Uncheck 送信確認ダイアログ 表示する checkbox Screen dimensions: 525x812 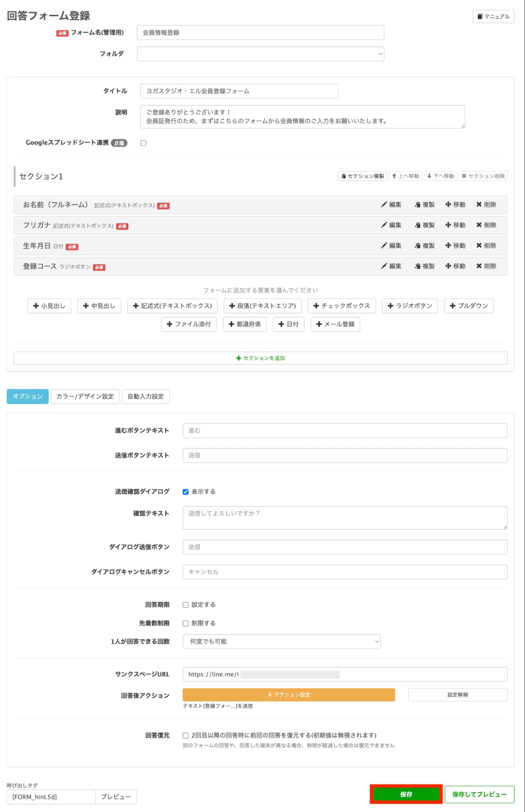pos(186,492)
